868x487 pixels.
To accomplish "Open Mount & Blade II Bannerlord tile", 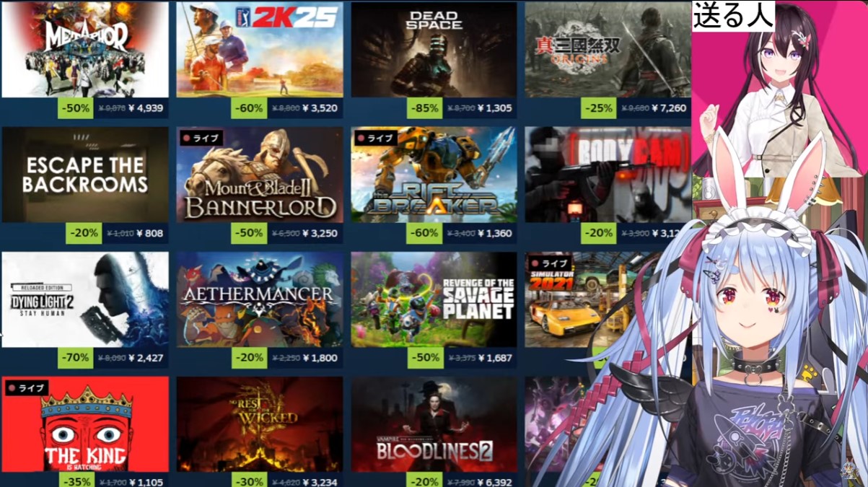I will [x=260, y=175].
